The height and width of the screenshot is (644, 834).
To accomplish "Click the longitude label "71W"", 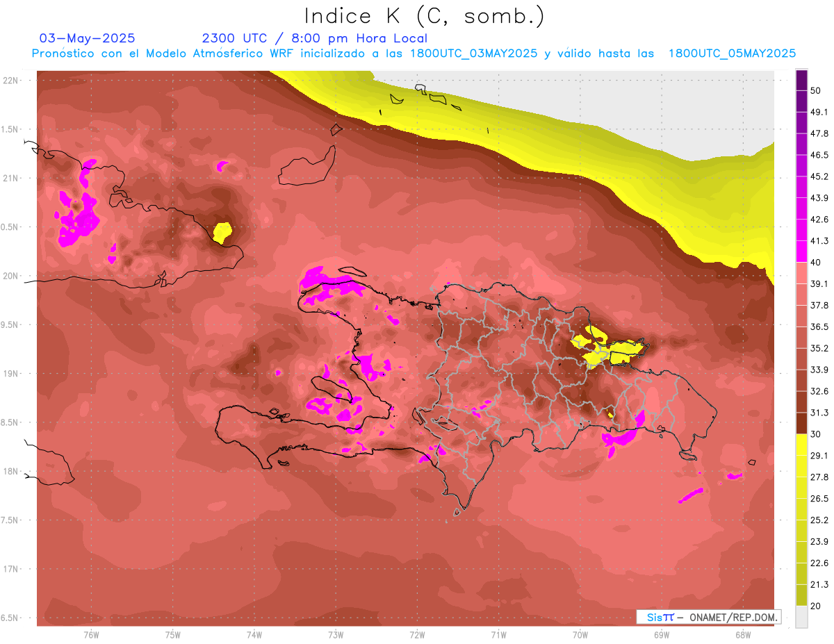I will [x=498, y=635].
